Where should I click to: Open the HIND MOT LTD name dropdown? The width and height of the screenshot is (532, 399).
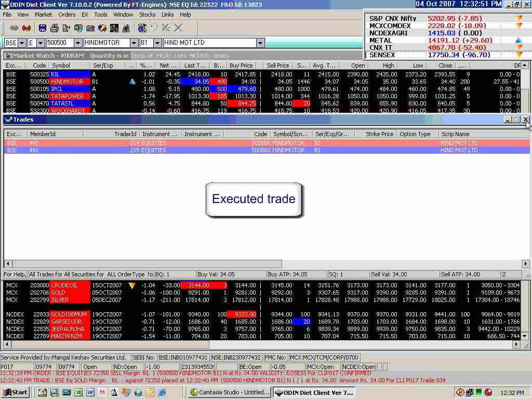click(x=260, y=43)
